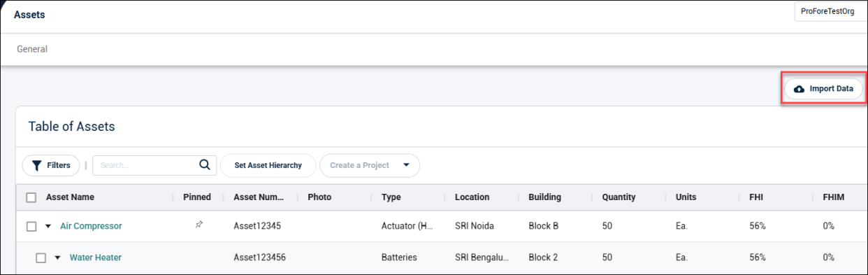Check the Air Compressor row checkbox

(31, 227)
